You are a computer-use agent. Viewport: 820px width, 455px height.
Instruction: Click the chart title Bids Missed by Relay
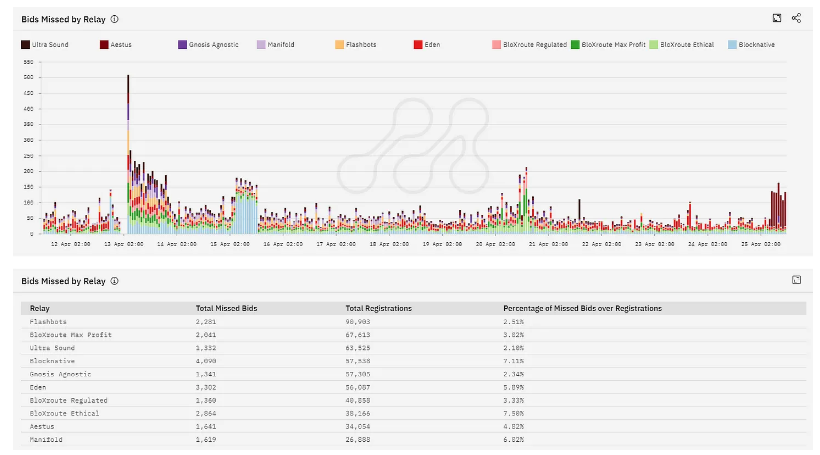(x=63, y=19)
